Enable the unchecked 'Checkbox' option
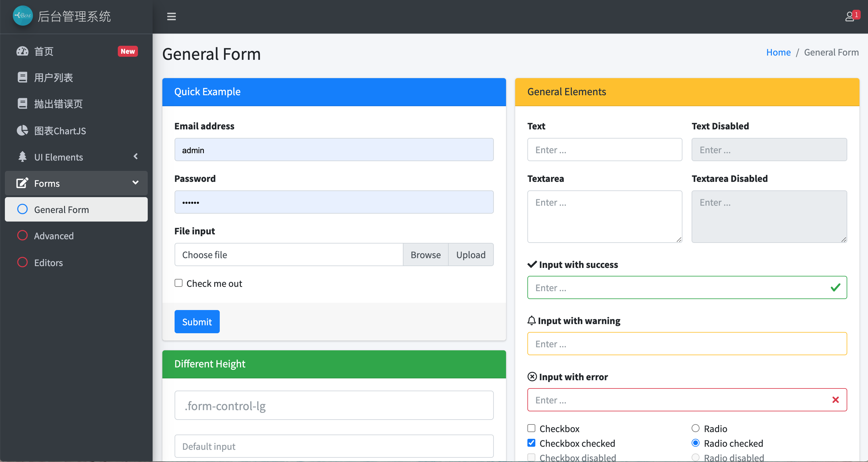The height and width of the screenshot is (462, 868). (531, 428)
